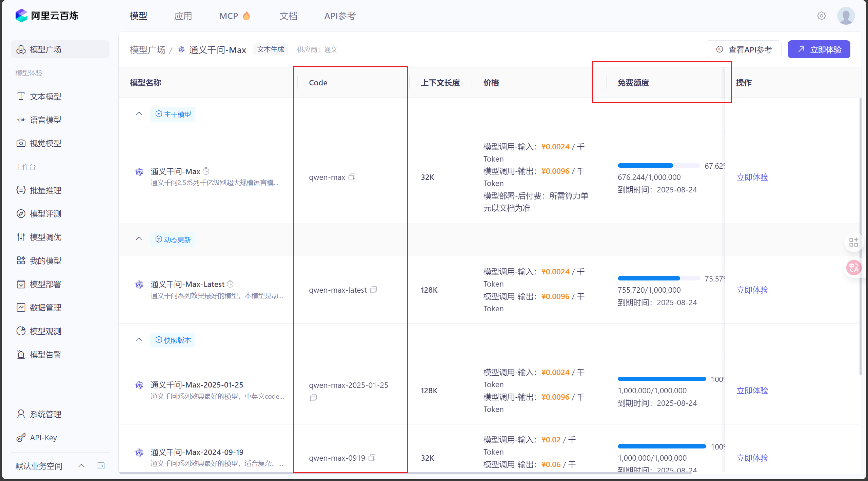This screenshot has height=481, width=868.
Task: Switch to the 应用 top tab
Action: (183, 16)
